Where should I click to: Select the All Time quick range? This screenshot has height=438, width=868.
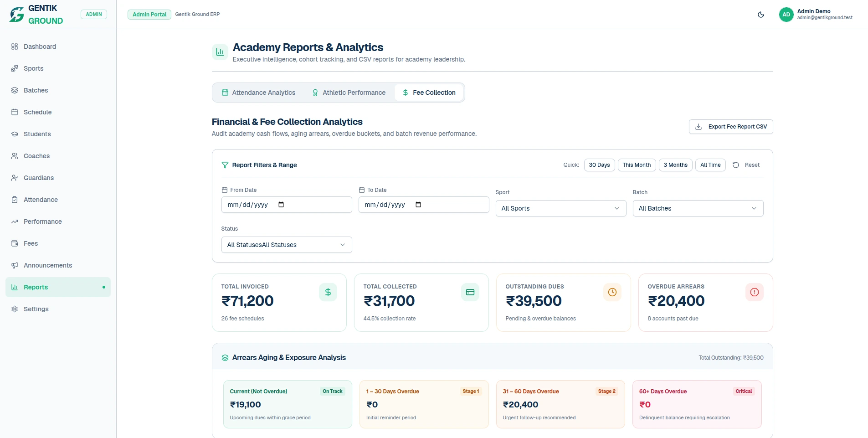pos(710,165)
